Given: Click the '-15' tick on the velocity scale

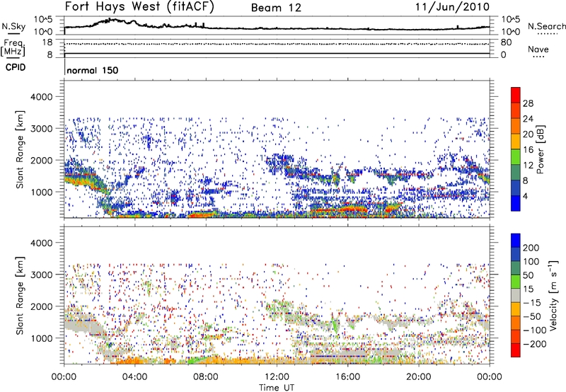Looking at the screenshot, I should click(x=532, y=302).
